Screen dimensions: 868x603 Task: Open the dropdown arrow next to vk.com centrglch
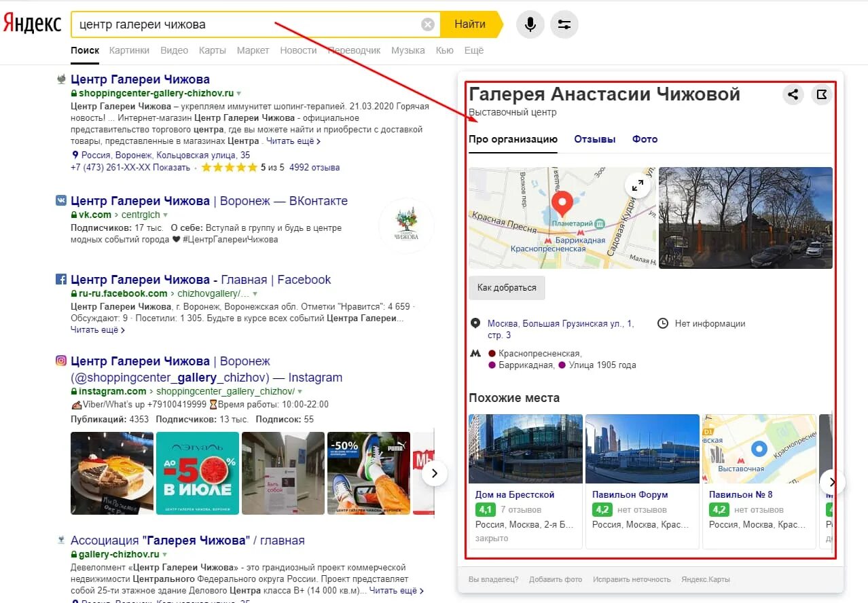coord(165,215)
